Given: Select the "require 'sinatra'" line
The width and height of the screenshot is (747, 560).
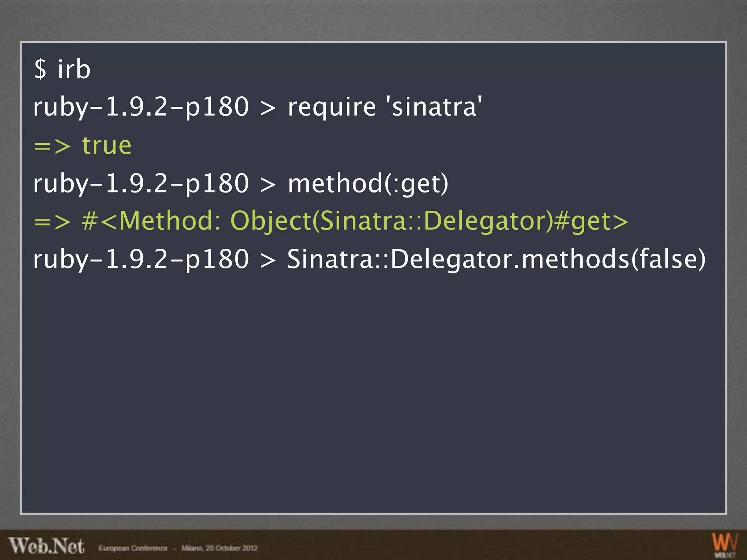Looking at the screenshot, I should (258, 107).
